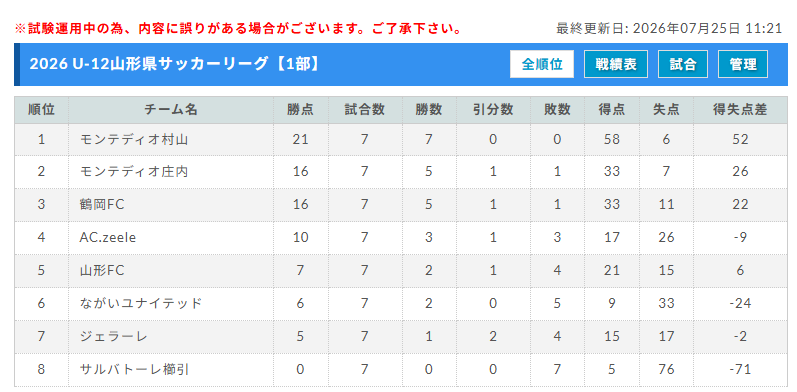Select the 山形FC team name
This screenshot has width=797, height=392.
click(x=102, y=270)
